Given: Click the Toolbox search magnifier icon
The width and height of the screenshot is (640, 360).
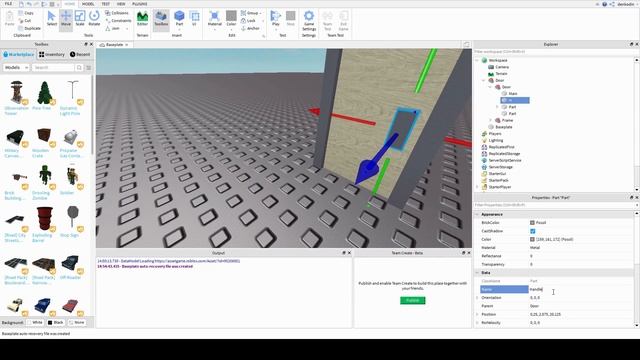Looking at the screenshot, I should 79,67.
